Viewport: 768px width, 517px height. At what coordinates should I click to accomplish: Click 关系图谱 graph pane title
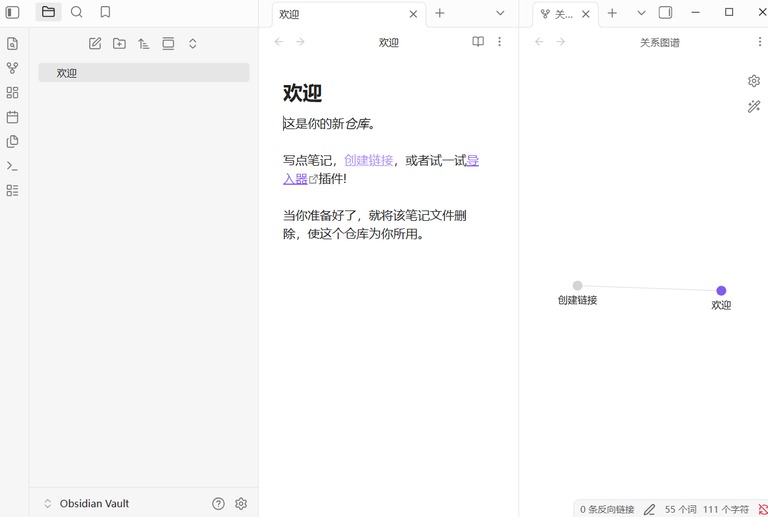pos(660,43)
